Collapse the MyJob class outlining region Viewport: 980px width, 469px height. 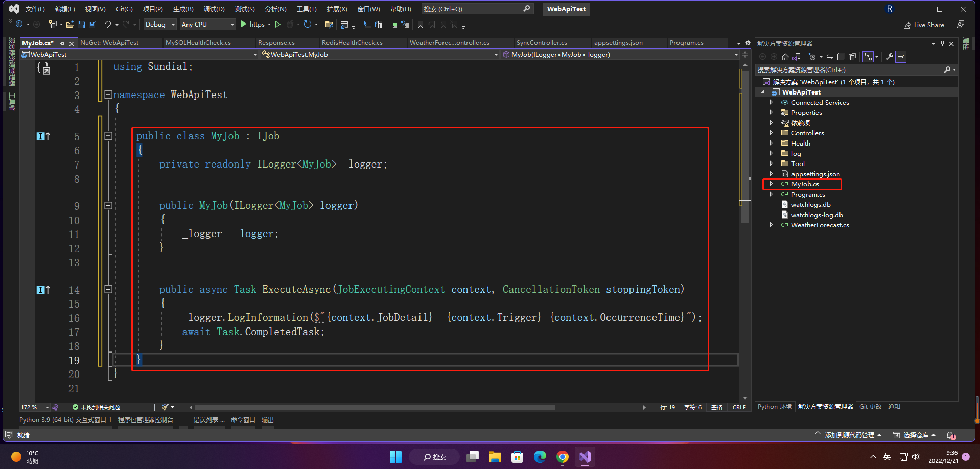(x=108, y=136)
